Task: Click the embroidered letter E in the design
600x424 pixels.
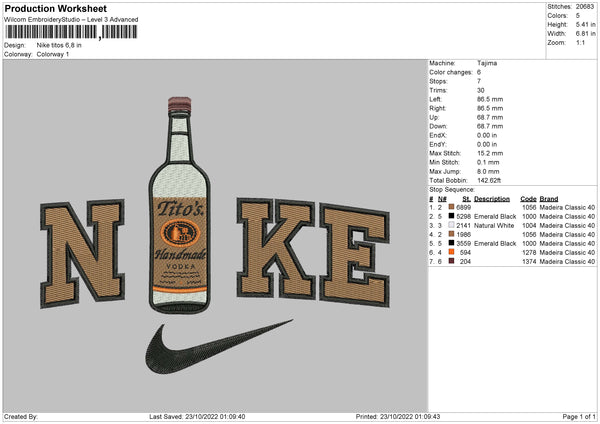Action: tap(355, 255)
